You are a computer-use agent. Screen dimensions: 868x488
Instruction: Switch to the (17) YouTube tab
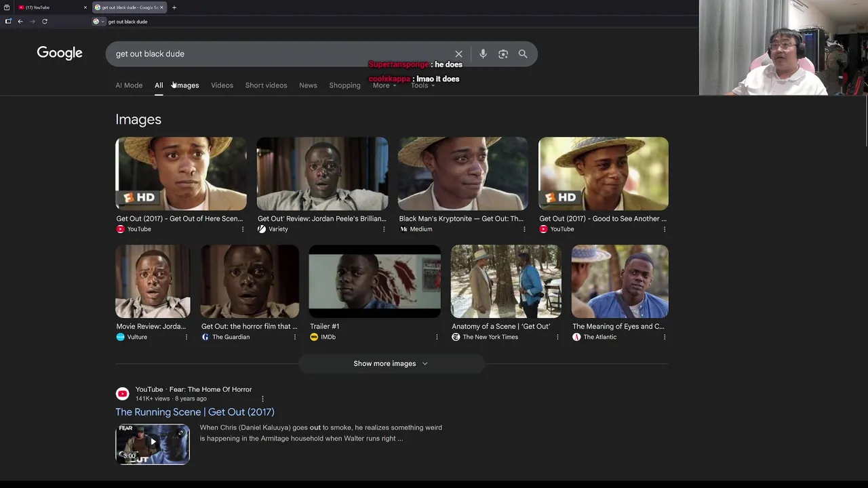point(52,7)
